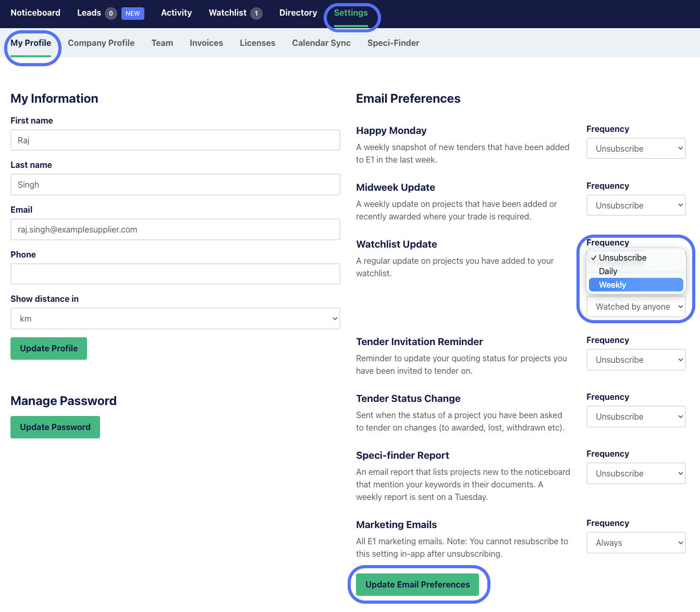Go to the Watchlist page
The width and height of the screenshot is (700, 612).
(x=228, y=13)
